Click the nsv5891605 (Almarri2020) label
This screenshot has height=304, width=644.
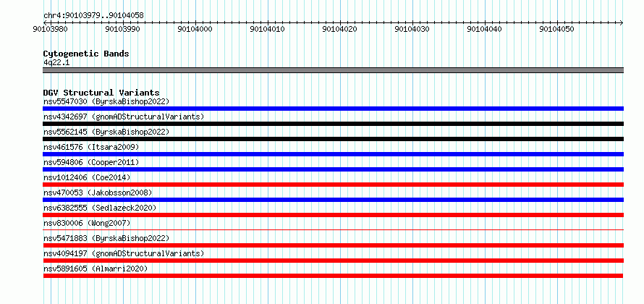96,269
